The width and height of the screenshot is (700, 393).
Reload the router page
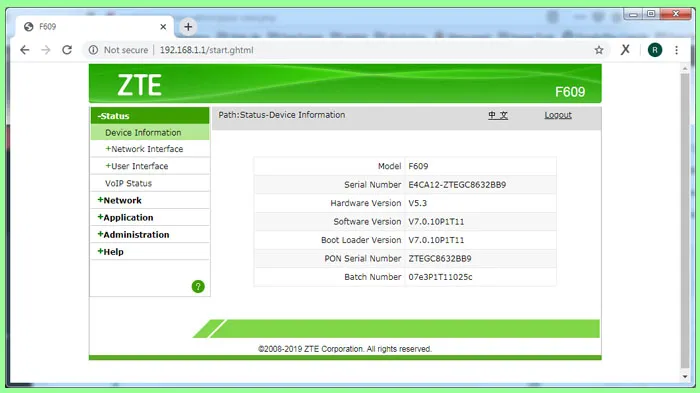[67, 50]
